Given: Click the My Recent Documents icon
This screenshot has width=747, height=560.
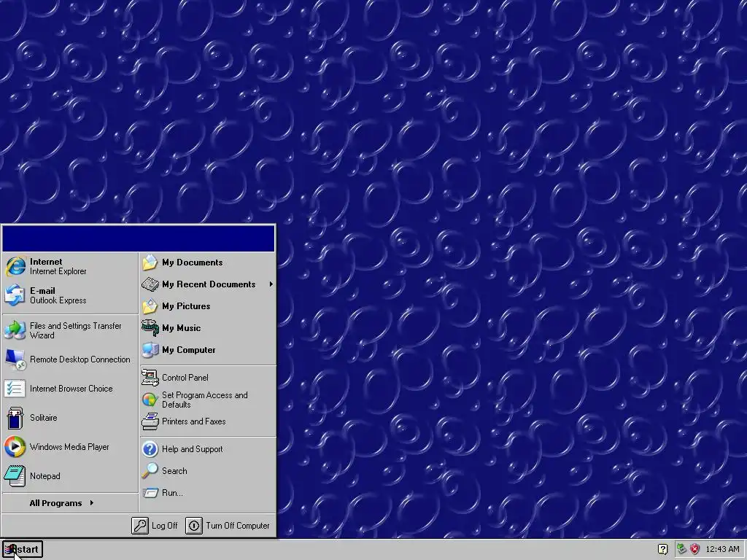Looking at the screenshot, I should 150,284.
